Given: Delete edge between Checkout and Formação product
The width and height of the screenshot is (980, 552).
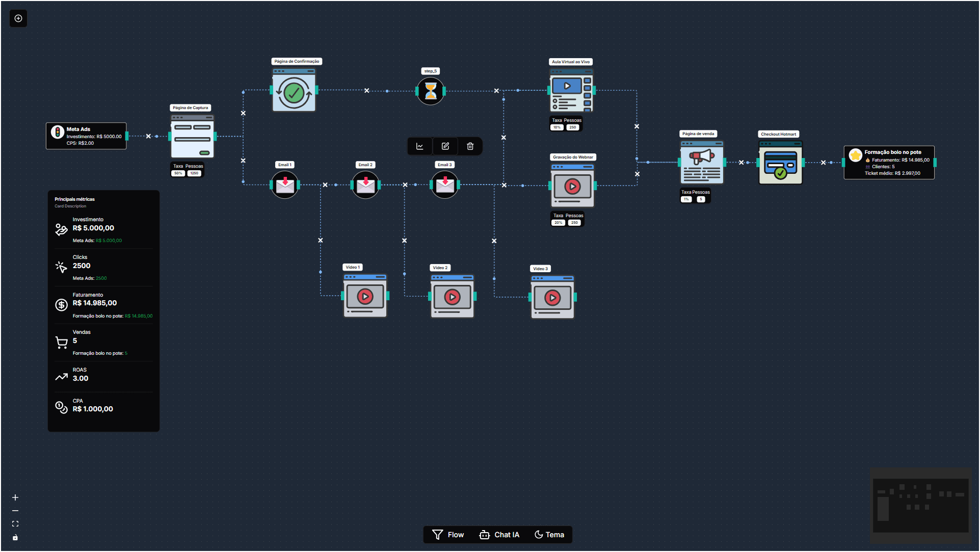Looking at the screenshot, I should (x=823, y=163).
